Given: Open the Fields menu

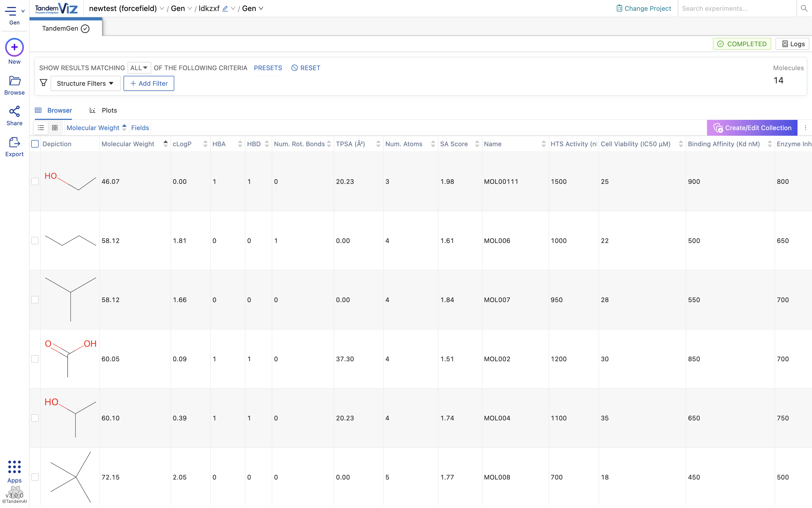Looking at the screenshot, I should [140, 128].
